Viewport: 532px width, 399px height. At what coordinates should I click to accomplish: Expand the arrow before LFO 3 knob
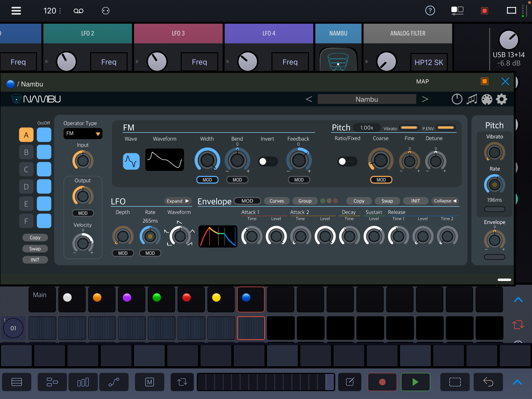[137, 62]
